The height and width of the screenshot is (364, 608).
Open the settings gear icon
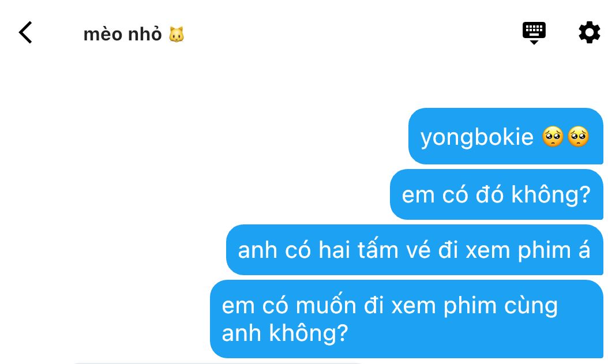(589, 32)
